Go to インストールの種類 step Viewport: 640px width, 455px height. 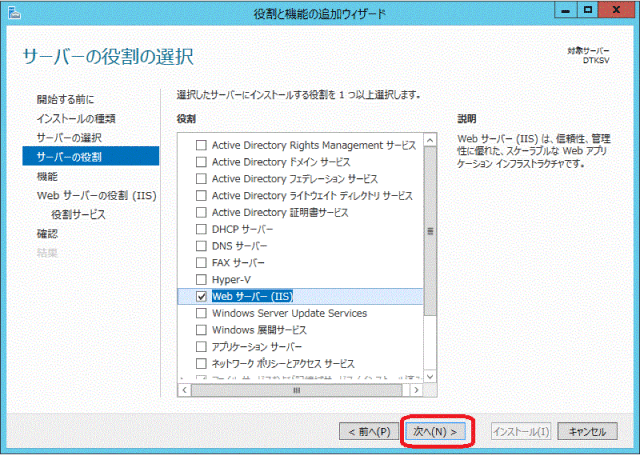pyautogui.click(x=76, y=118)
